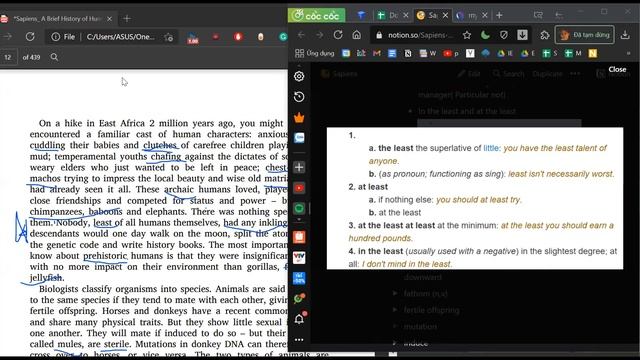
Task: Open the blue discount coupon icon in sidebar
Action: click(x=299, y=278)
